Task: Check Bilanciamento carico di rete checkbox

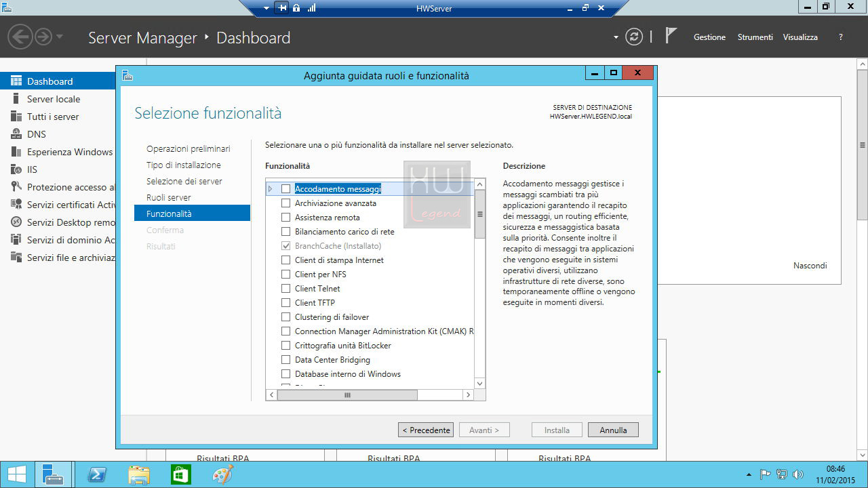Action: pyautogui.click(x=285, y=232)
